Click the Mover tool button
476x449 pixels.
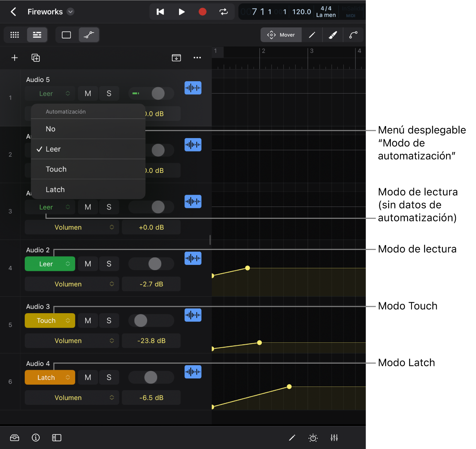pos(281,35)
